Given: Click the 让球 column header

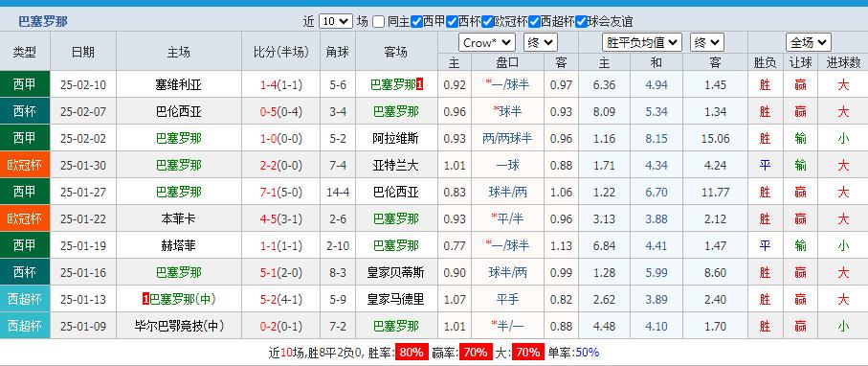Looking at the screenshot, I should click(x=800, y=62).
